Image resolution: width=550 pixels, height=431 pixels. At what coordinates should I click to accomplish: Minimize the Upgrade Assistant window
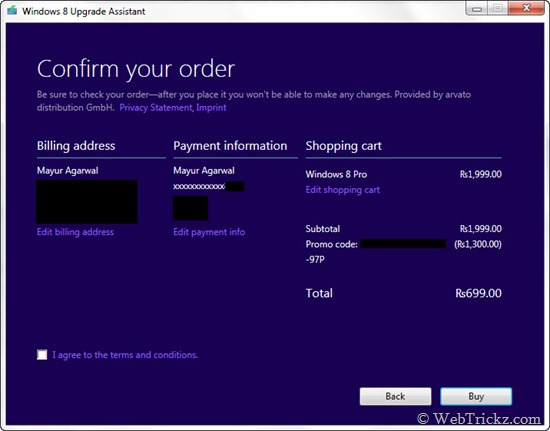pyautogui.click(x=477, y=8)
